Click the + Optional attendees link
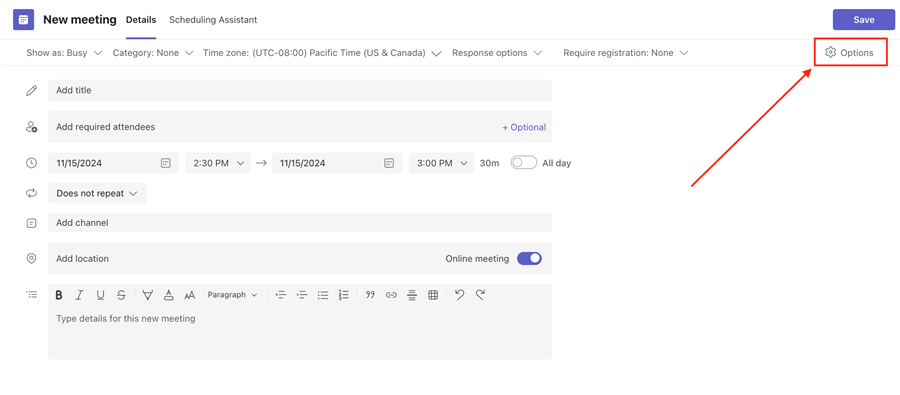The image size is (900, 395). tap(524, 127)
